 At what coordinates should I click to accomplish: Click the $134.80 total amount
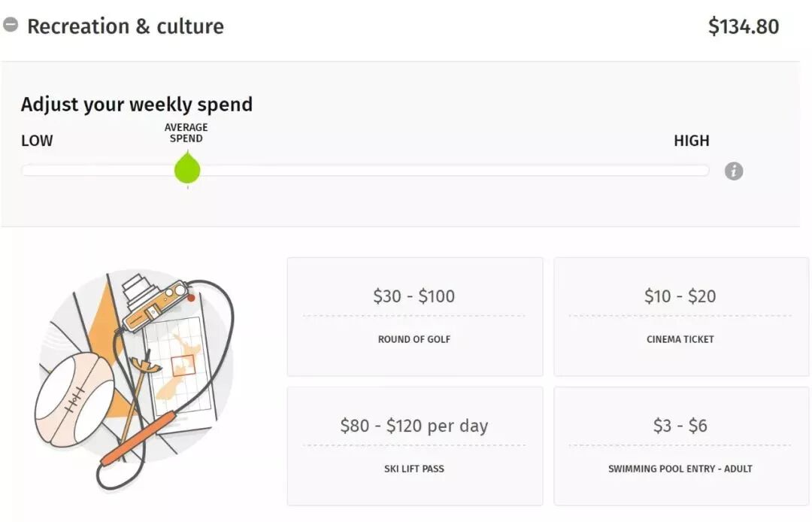point(743,27)
